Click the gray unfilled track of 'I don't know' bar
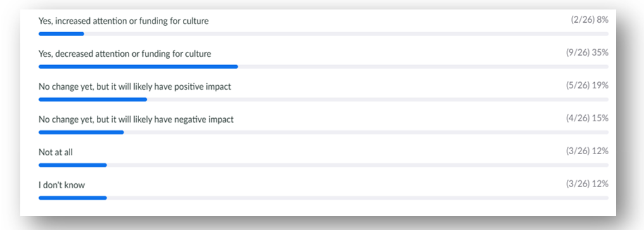The height and width of the screenshot is (230, 644). coord(357,198)
